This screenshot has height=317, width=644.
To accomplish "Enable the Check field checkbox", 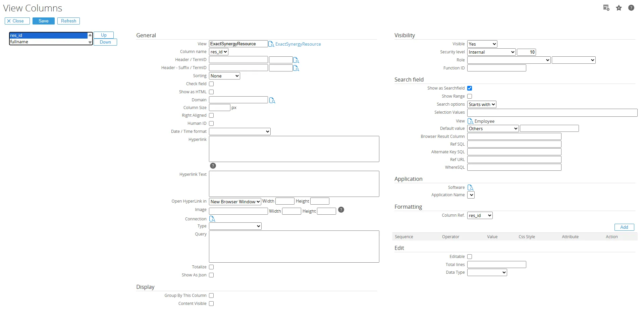I will point(211,84).
